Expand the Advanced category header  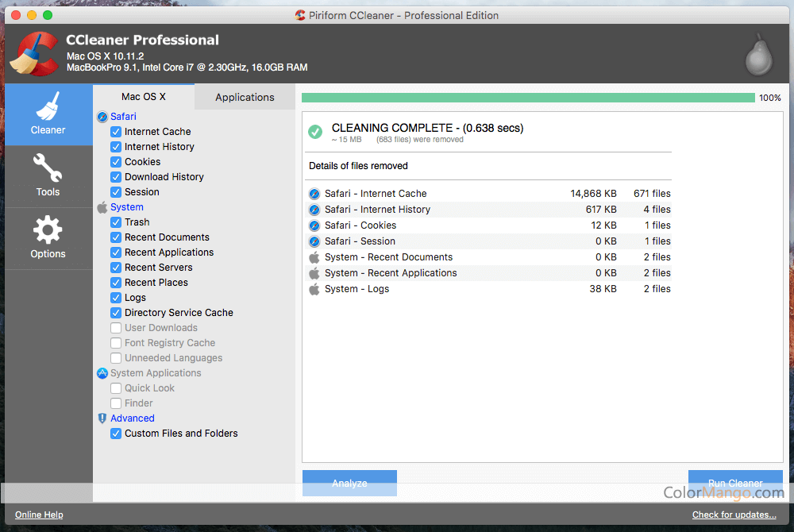[x=132, y=418]
